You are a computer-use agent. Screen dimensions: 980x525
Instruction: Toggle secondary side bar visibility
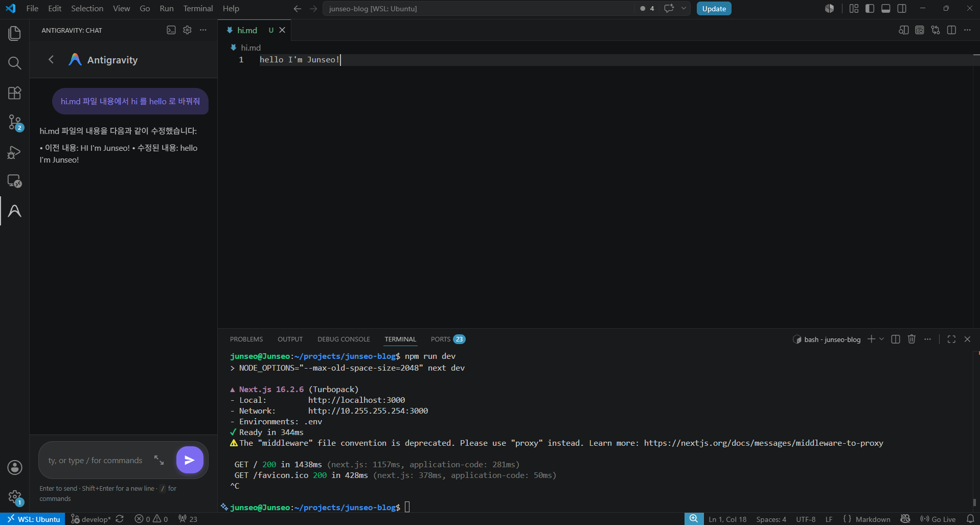coord(902,8)
